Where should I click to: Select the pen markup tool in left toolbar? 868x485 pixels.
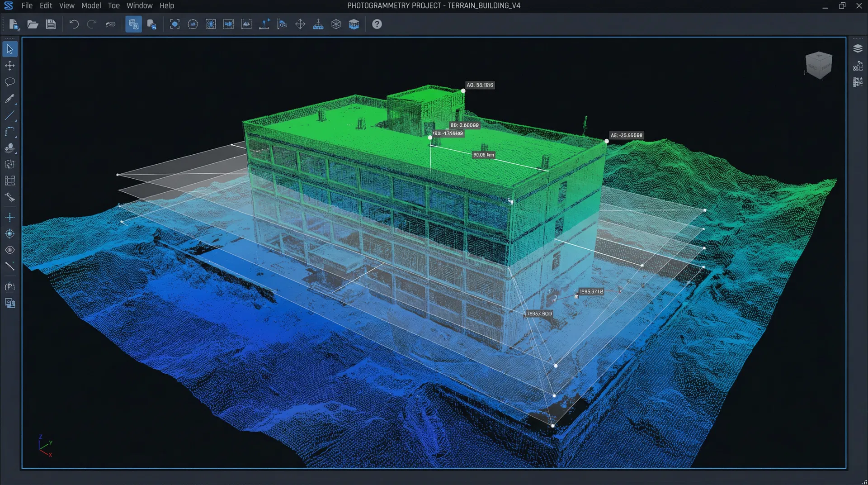(x=10, y=99)
